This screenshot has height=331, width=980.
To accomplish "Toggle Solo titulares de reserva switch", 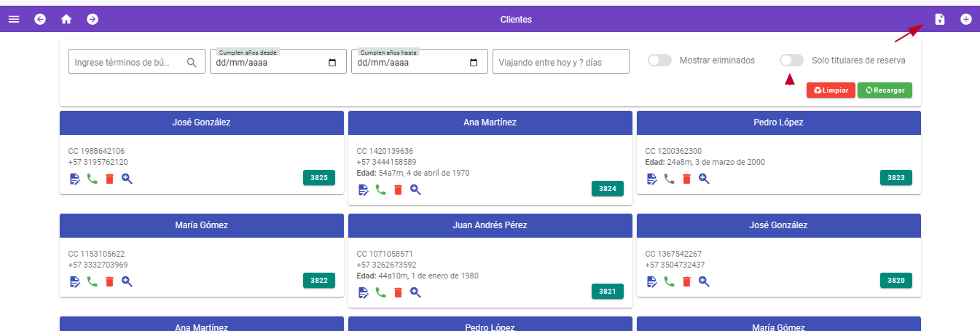I will pyautogui.click(x=791, y=61).
